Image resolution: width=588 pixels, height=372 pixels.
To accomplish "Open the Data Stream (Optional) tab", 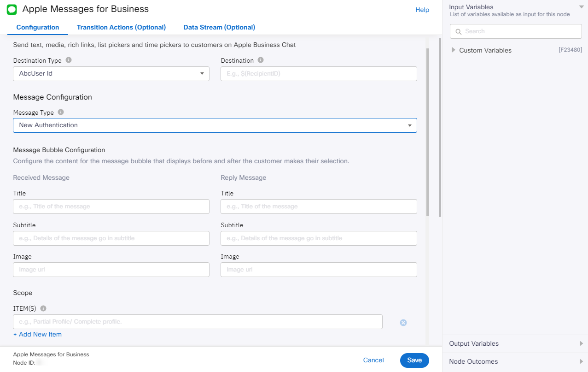I will tap(219, 27).
